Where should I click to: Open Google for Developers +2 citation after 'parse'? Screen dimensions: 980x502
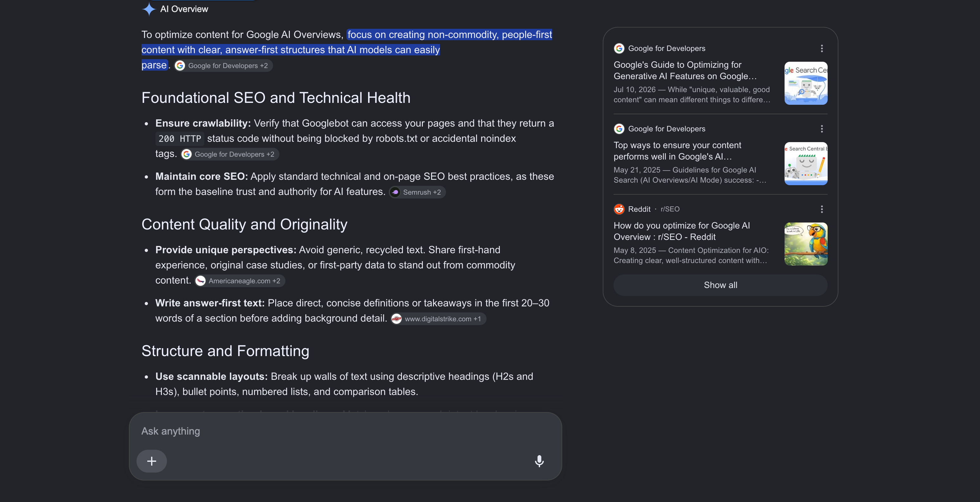(223, 66)
